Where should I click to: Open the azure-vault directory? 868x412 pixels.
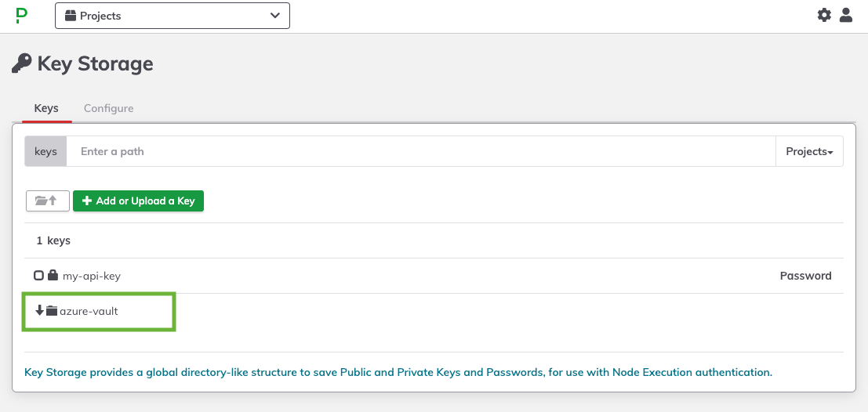[89, 311]
